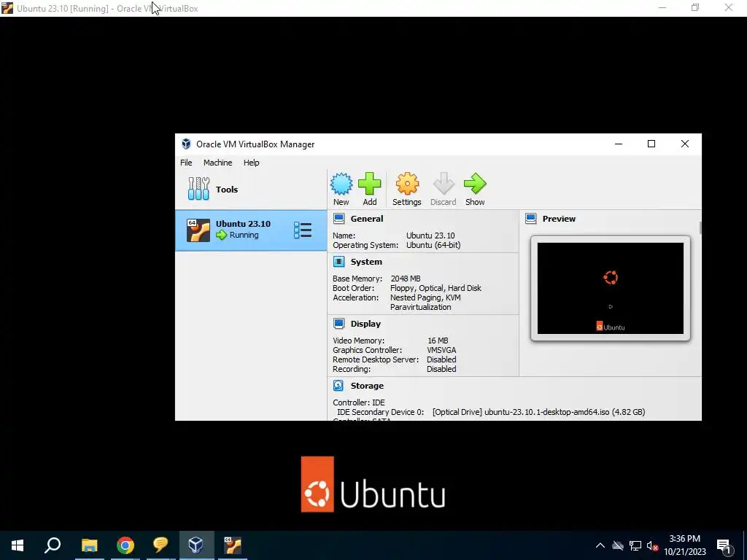The width and height of the screenshot is (747, 560).
Task: Click the VirtualBox Manager taskbar icon
Action: [x=196, y=545]
